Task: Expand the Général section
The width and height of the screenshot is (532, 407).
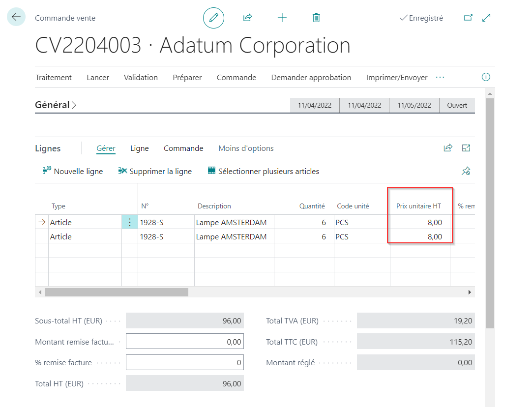Action: pos(56,105)
